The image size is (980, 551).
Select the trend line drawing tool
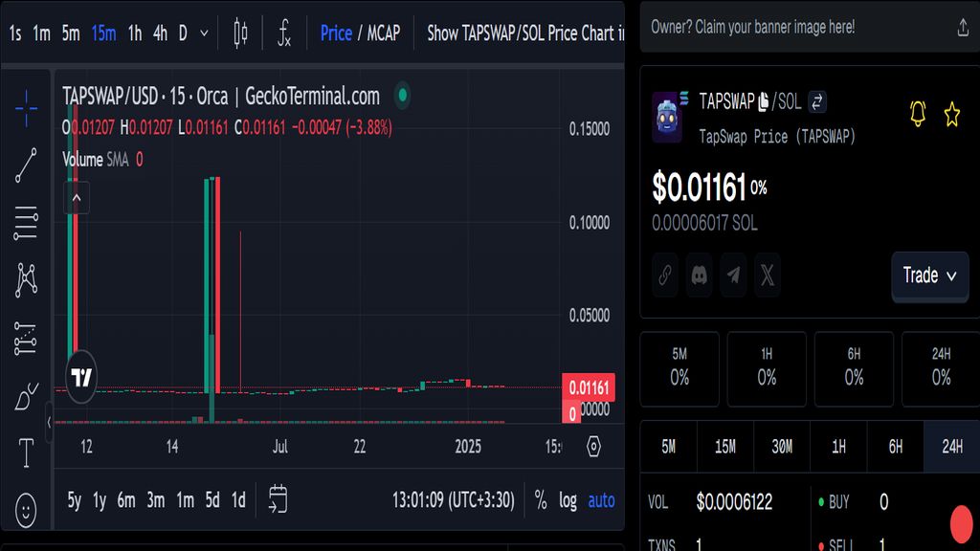tap(26, 165)
